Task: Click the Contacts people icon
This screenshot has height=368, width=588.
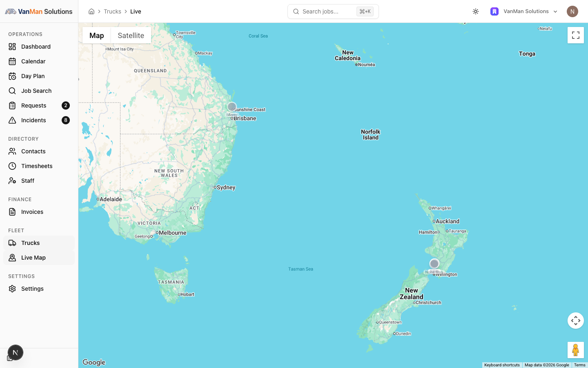Action: [12, 151]
